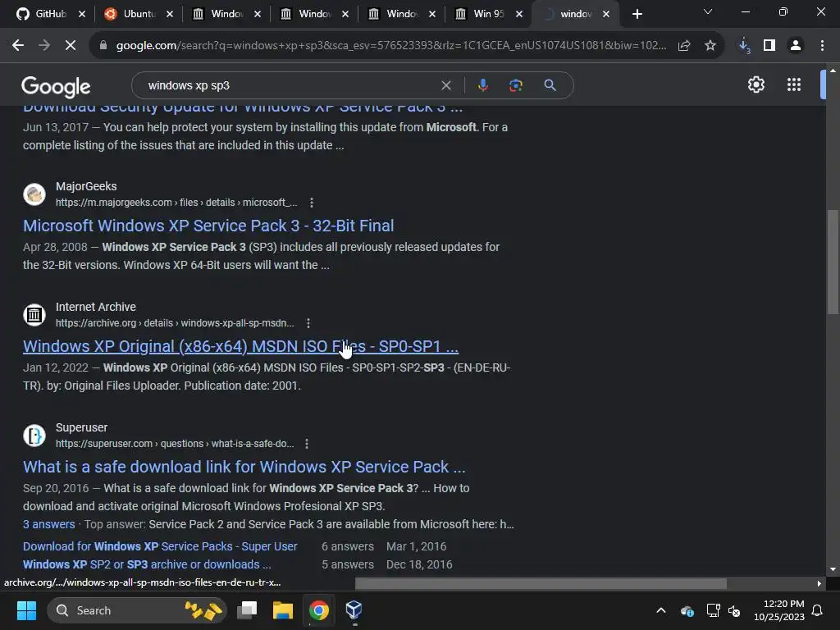Click the share page icon
840x630 pixels.
click(x=684, y=46)
